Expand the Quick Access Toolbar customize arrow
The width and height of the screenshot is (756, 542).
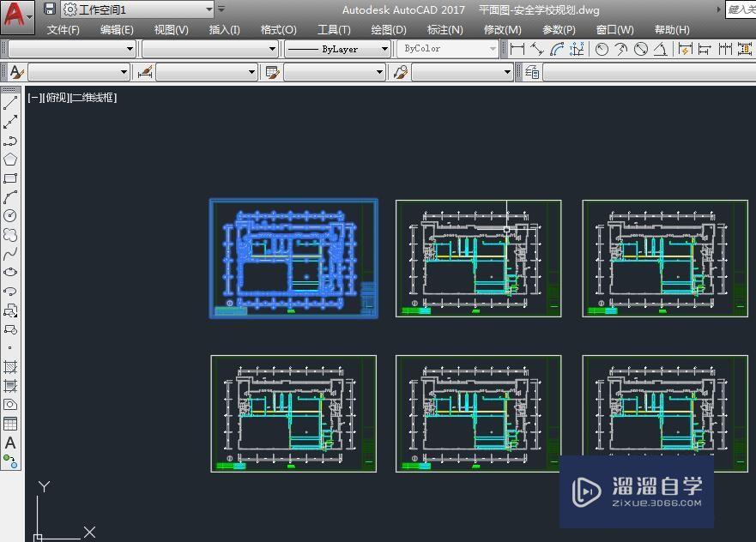pos(221,9)
